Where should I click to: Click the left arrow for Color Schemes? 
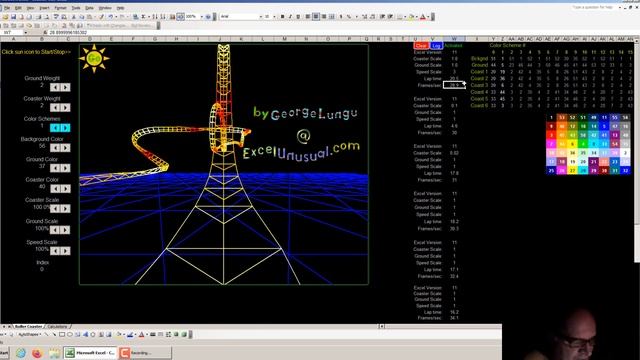point(55,128)
